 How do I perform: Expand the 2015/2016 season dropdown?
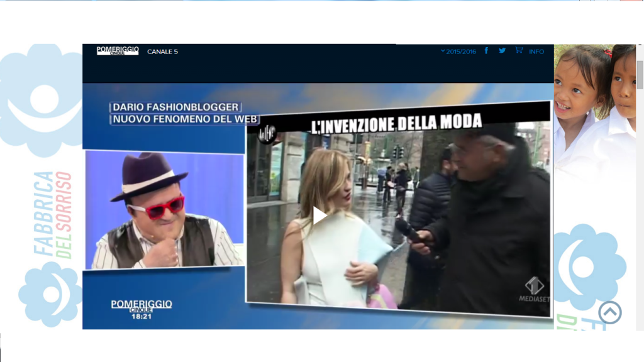[x=458, y=52]
